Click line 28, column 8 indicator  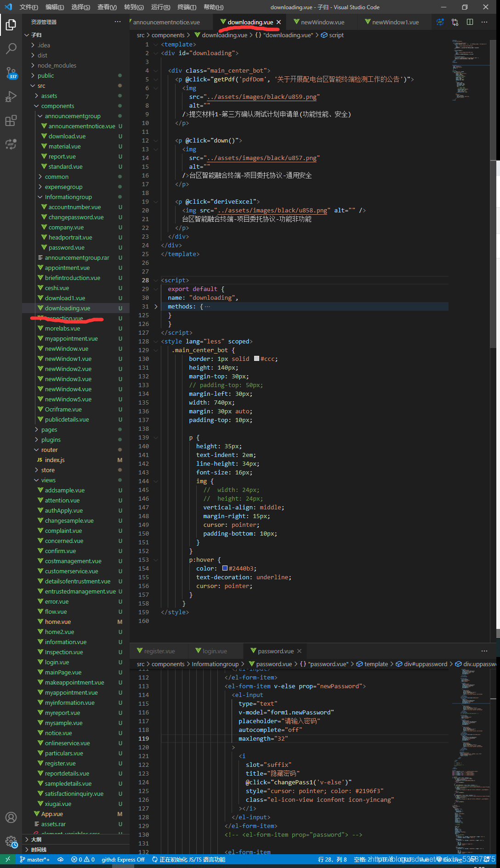pos(332,859)
